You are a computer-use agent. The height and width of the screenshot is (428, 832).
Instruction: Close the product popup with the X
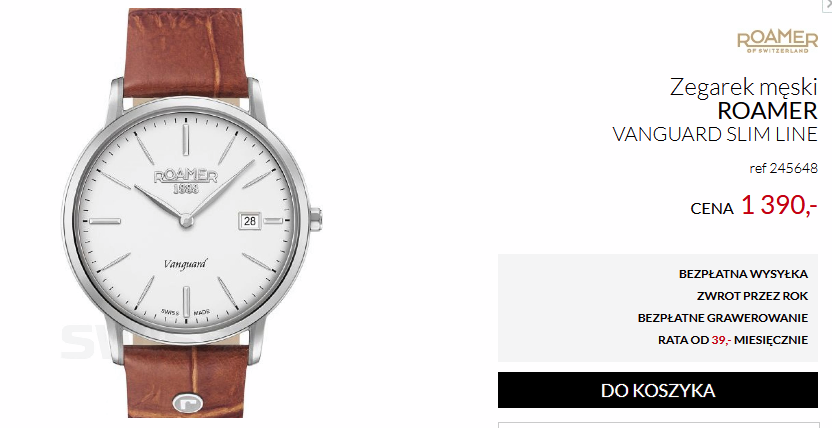point(828,3)
